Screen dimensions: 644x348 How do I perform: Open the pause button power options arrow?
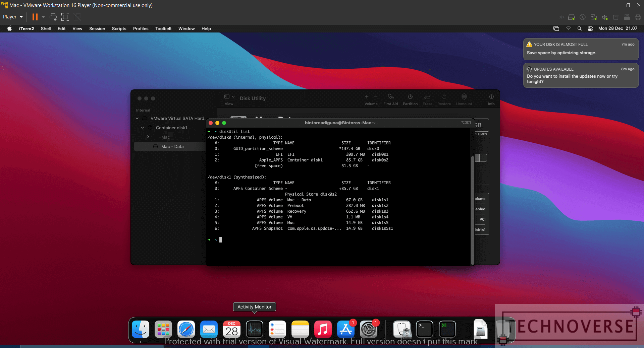(x=43, y=17)
